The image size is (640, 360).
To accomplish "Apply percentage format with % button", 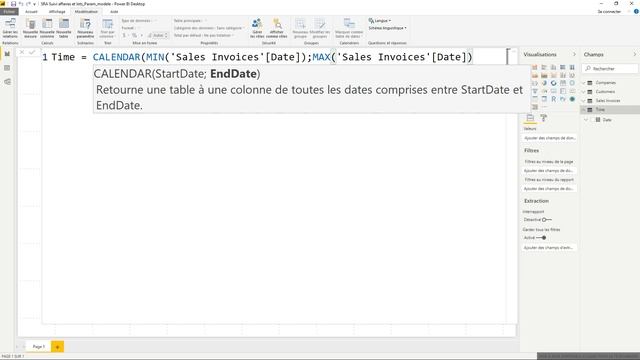I will (x=134, y=36).
